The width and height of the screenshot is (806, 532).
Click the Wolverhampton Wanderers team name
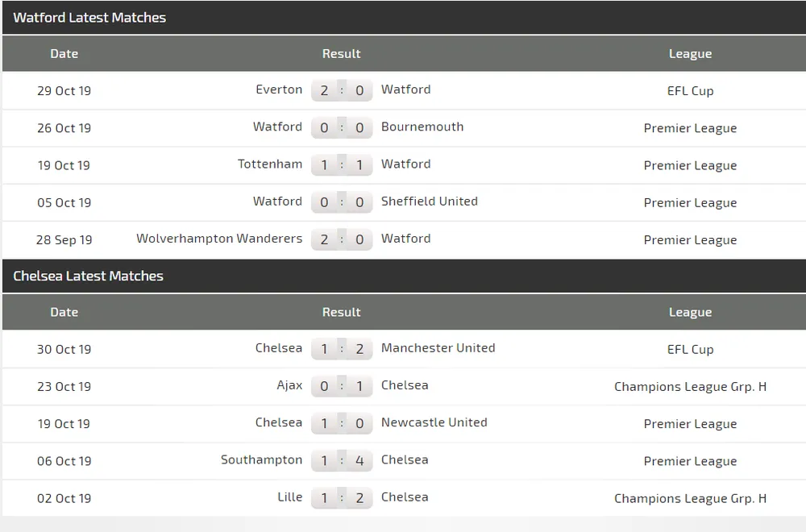[219, 239]
